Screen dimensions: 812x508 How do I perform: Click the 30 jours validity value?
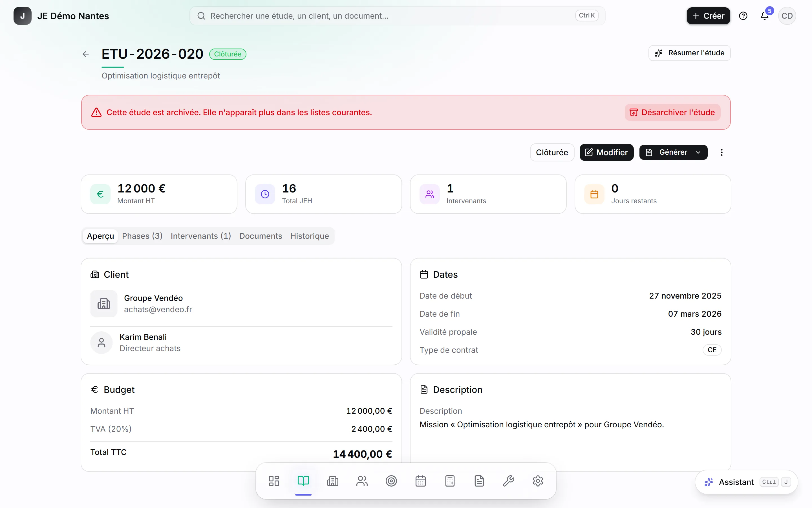coord(706,332)
